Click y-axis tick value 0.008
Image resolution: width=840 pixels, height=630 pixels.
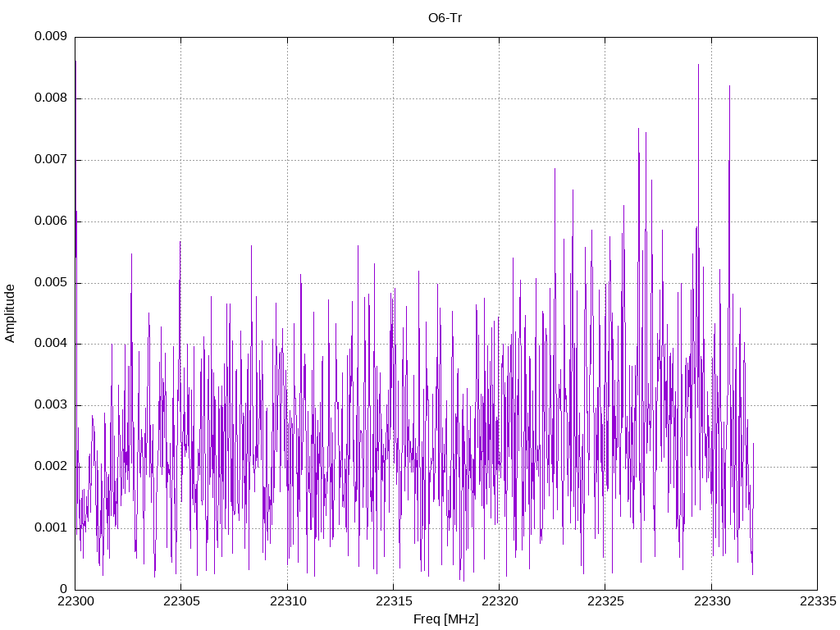[x=51, y=98]
